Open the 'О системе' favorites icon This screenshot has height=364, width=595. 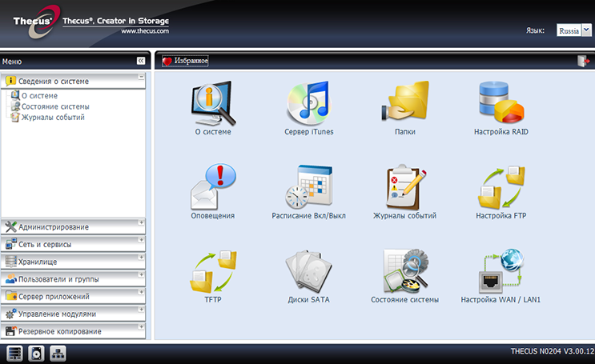point(213,103)
